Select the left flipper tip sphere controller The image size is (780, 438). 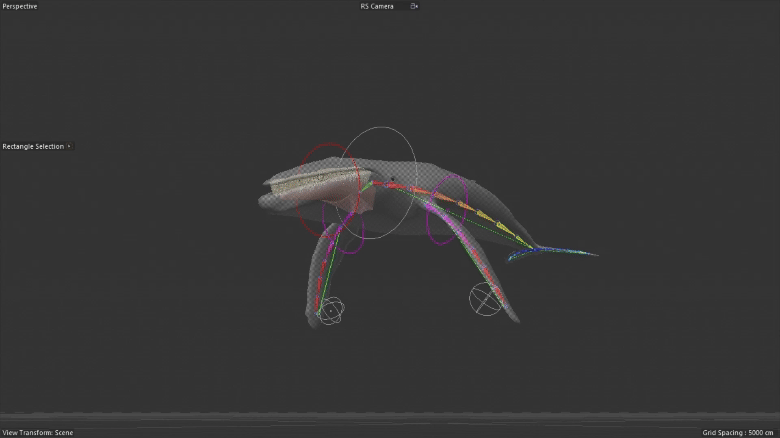tap(331, 311)
